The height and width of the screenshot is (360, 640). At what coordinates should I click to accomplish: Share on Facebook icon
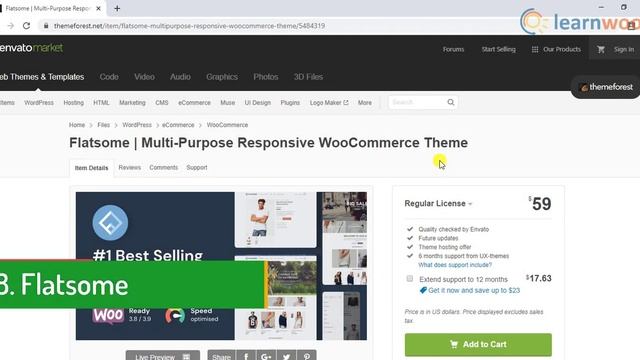tap(246, 357)
